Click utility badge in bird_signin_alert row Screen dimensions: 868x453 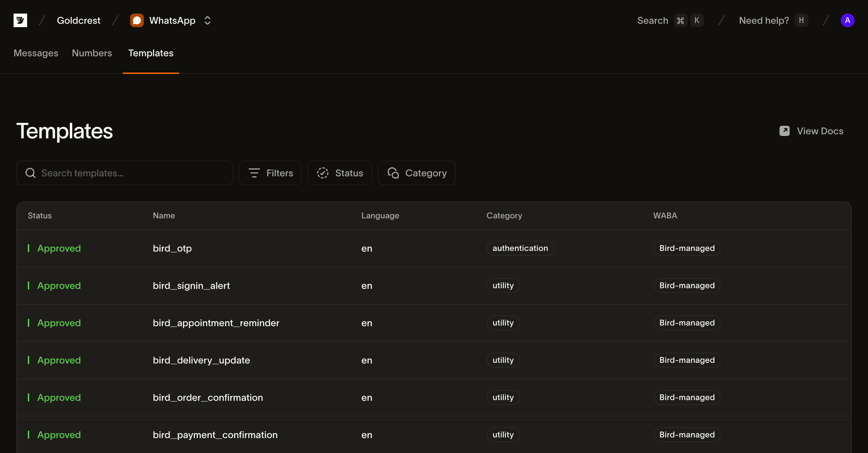point(503,285)
